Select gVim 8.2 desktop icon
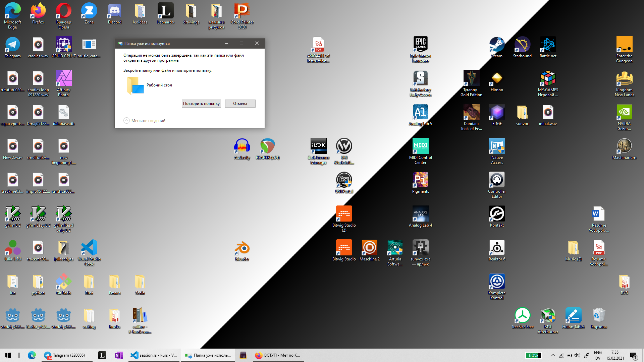644x362 pixels. [x=13, y=217]
